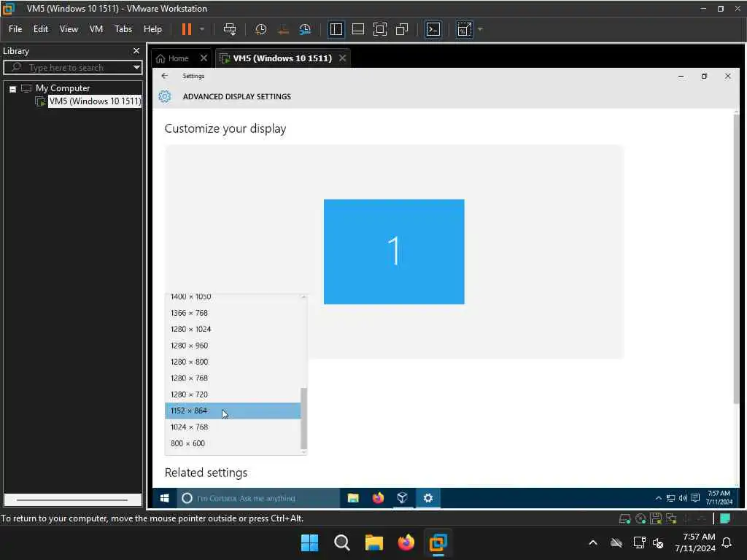The width and height of the screenshot is (747, 560).
Task: Close the VM5 (Windows 10 1511) tab
Action: click(x=343, y=58)
